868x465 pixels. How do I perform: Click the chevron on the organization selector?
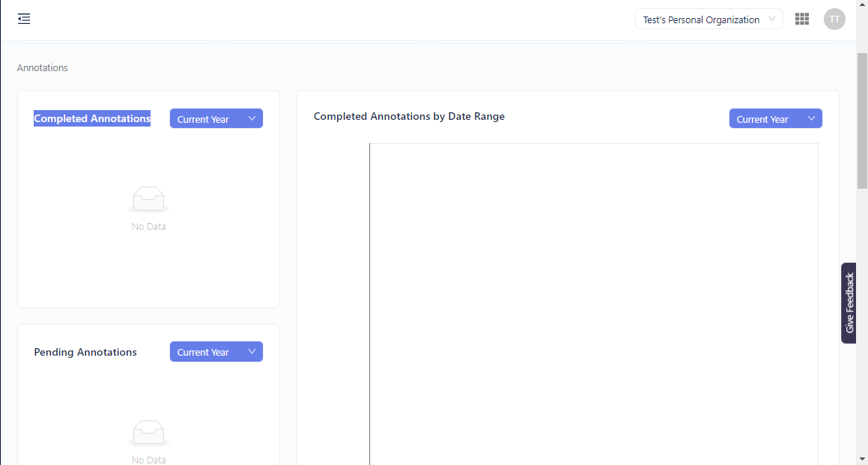point(772,19)
